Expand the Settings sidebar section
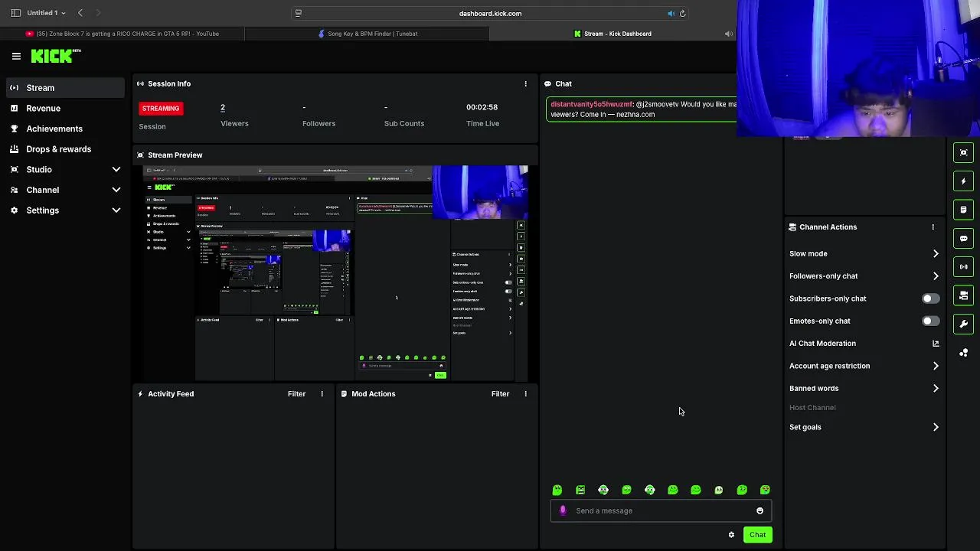 (116, 210)
